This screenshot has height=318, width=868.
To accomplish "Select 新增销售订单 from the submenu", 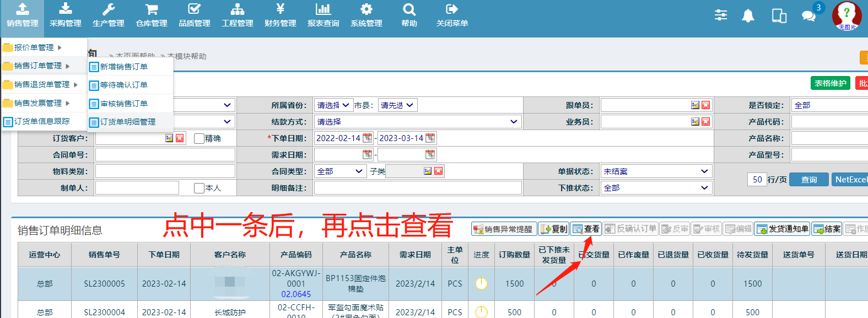I will click(x=123, y=67).
